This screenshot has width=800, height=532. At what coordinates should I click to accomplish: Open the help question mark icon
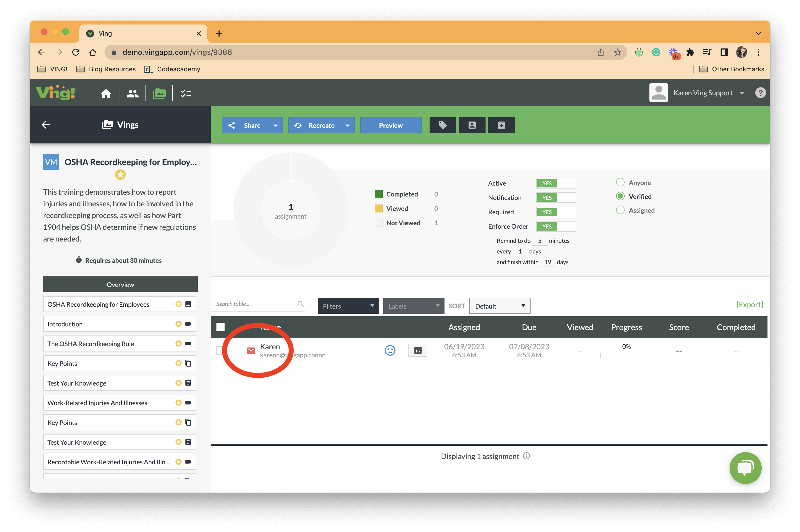[760, 93]
